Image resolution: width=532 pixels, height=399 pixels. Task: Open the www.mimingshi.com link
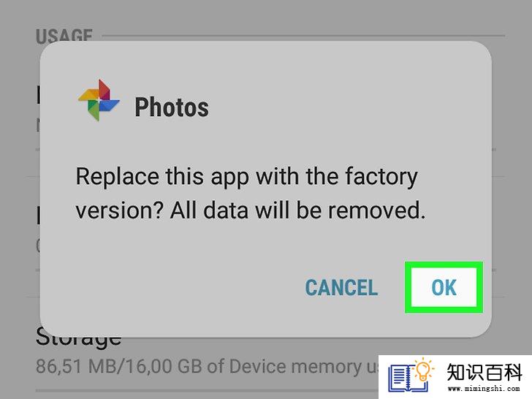(484, 388)
